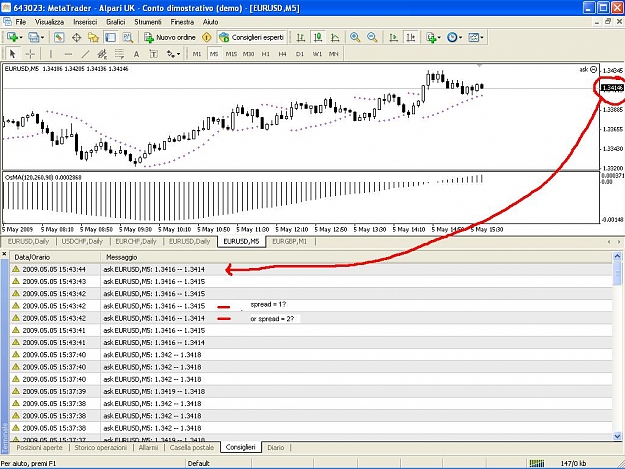625x469 pixels.
Task: Switch to M30 timeframe
Action: point(248,54)
